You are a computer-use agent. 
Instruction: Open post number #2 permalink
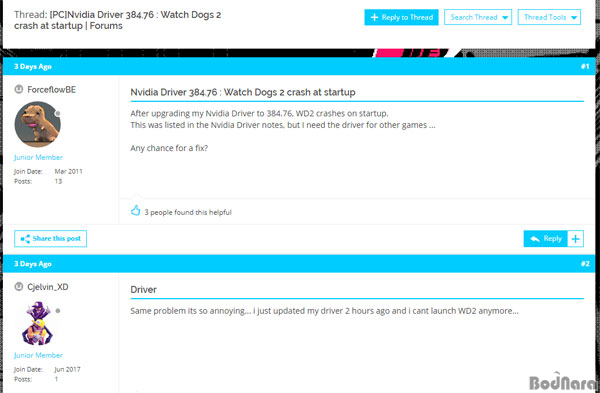585,264
